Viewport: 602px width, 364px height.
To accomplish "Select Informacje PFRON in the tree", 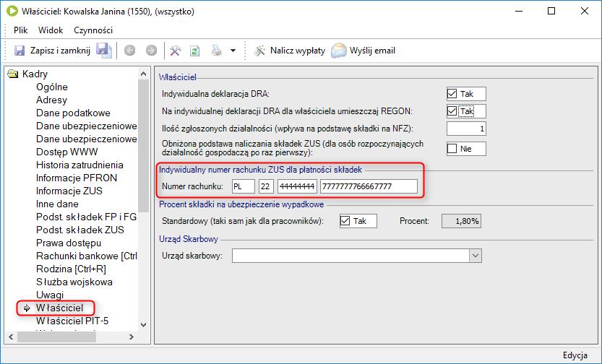I will [77, 178].
